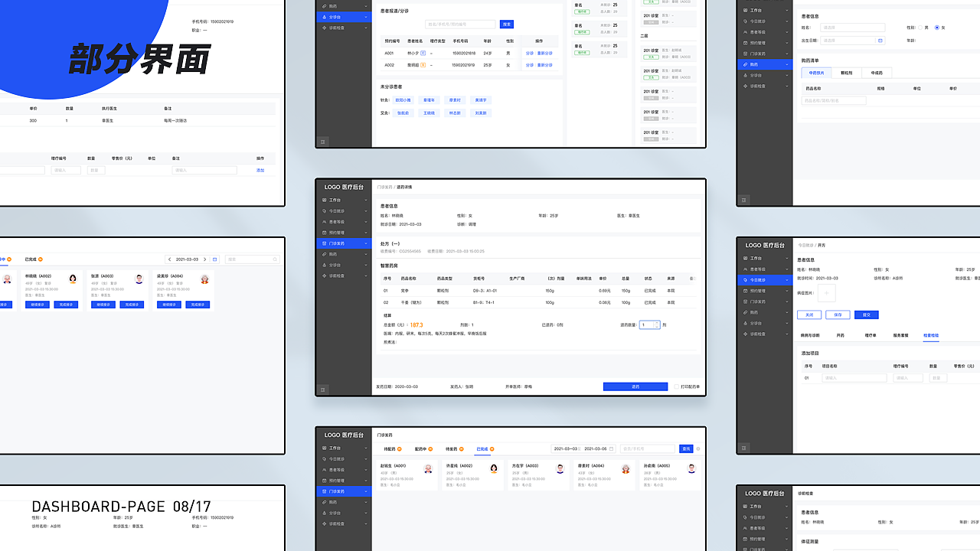Click 保存 button in 开方 window
Viewport: 980px width, 551px height.
click(x=838, y=315)
